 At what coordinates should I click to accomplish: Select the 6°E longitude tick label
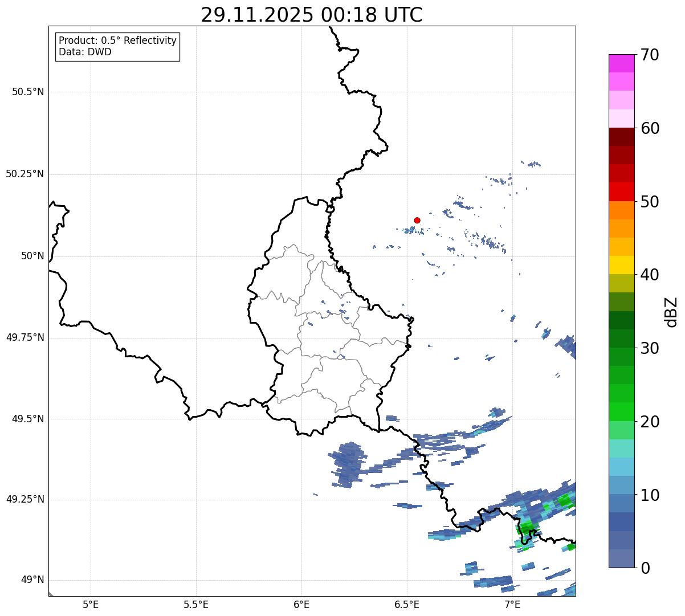(301, 604)
